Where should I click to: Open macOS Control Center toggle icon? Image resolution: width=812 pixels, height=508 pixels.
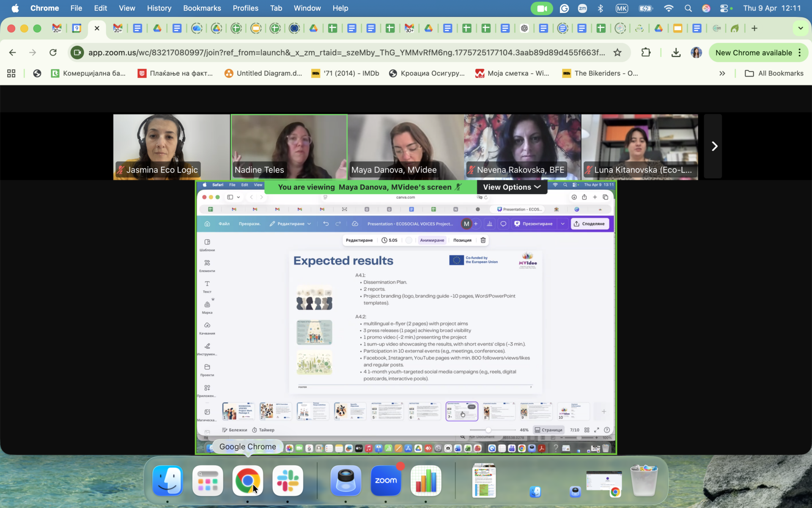pos(724,8)
